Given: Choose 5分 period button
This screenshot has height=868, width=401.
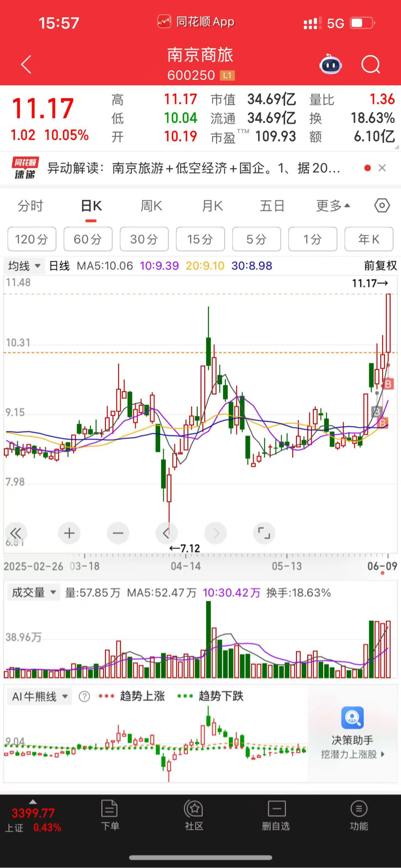Looking at the screenshot, I should [x=256, y=239].
